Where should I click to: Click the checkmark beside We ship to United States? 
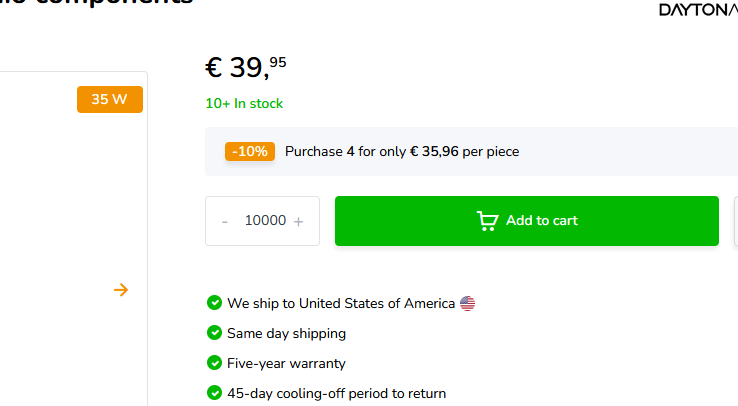click(x=214, y=303)
